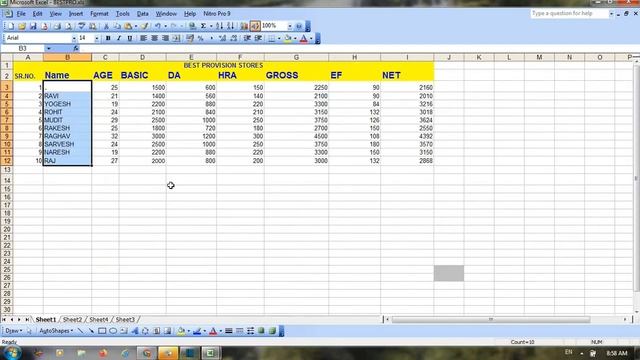
Task: Click the New workbook icon
Action: click(x=11, y=26)
